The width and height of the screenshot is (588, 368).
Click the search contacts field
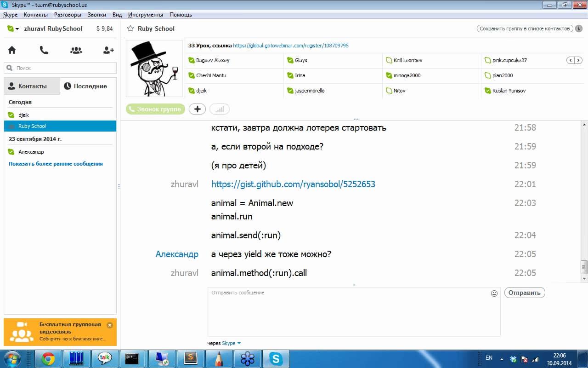click(60, 68)
